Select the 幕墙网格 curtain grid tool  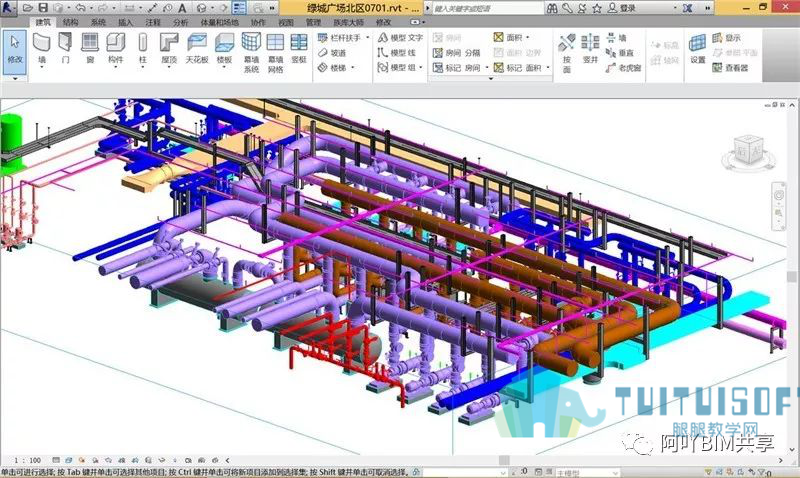[275, 53]
